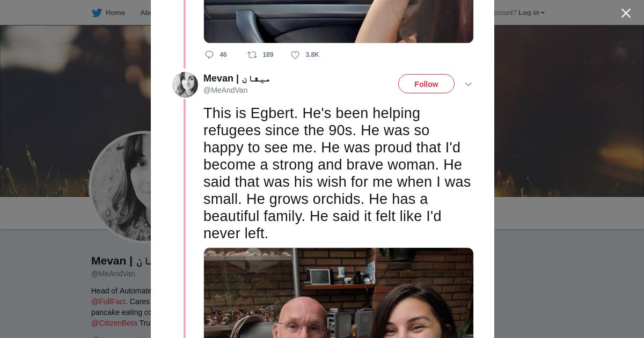This screenshot has height=338, width=644.
Task: Click the Twitter bird Home icon
Action: point(97,13)
